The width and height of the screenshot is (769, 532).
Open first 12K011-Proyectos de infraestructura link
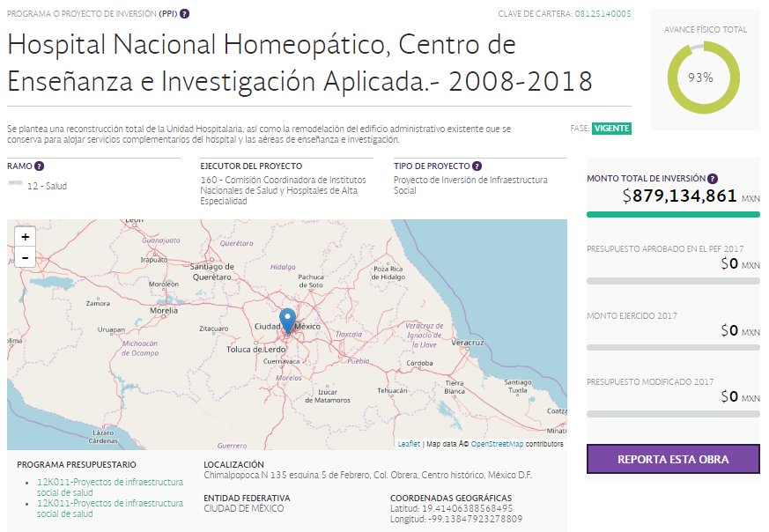click(110, 487)
